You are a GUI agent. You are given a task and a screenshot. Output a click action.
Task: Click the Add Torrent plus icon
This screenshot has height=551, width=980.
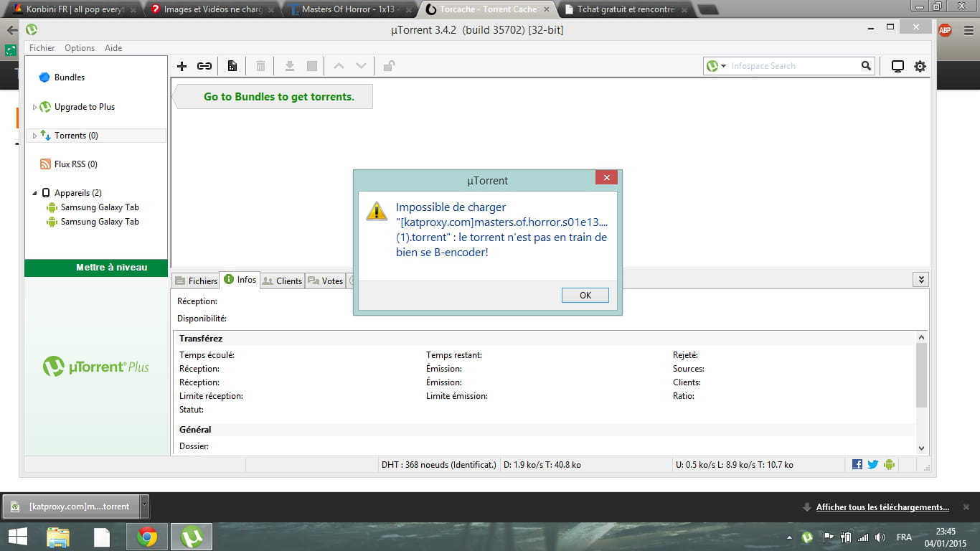click(x=182, y=66)
